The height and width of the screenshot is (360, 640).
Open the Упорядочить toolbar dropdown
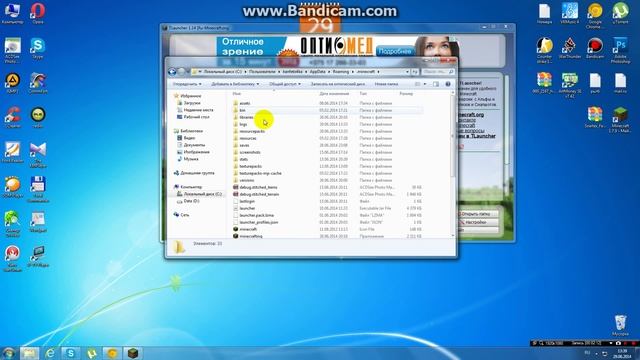[x=187, y=84]
